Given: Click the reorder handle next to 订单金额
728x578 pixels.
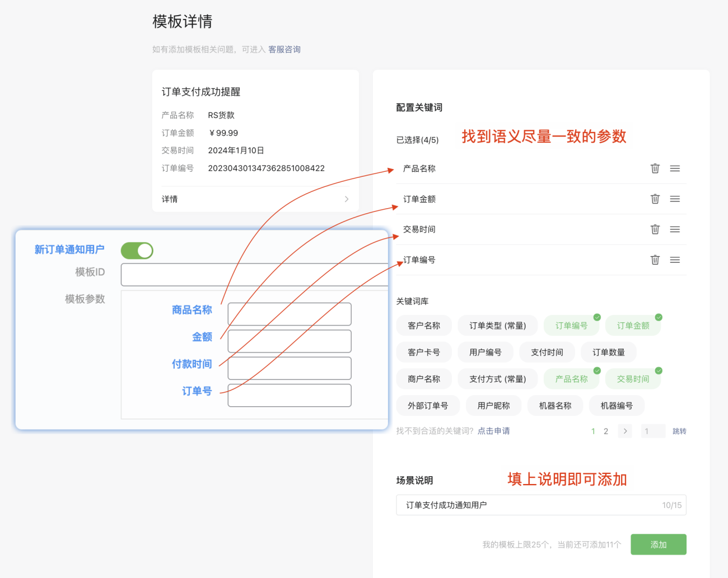Looking at the screenshot, I should click(x=675, y=199).
